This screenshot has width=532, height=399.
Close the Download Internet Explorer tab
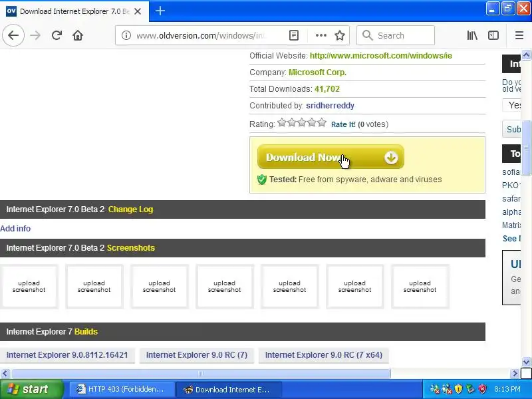pyautogui.click(x=138, y=11)
